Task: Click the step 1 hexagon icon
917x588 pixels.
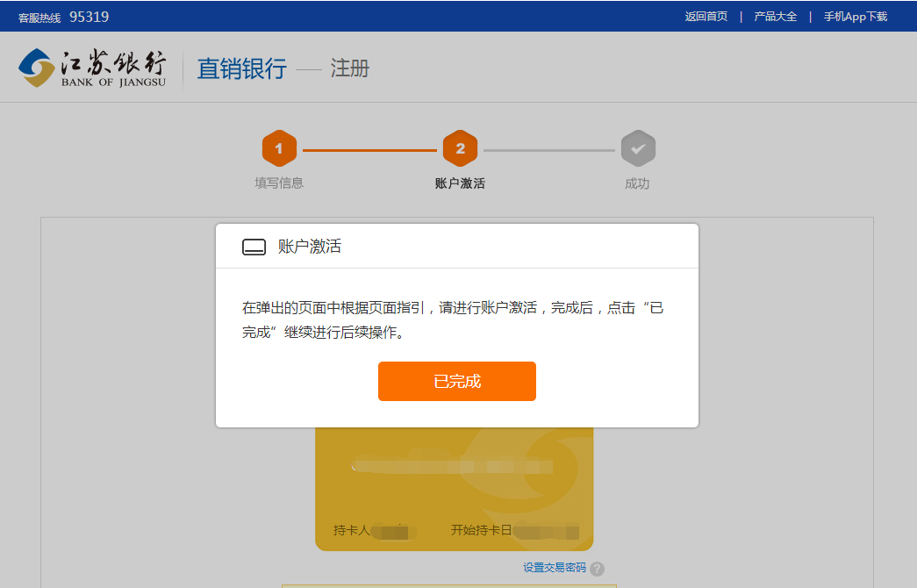Action: coord(279,148)
